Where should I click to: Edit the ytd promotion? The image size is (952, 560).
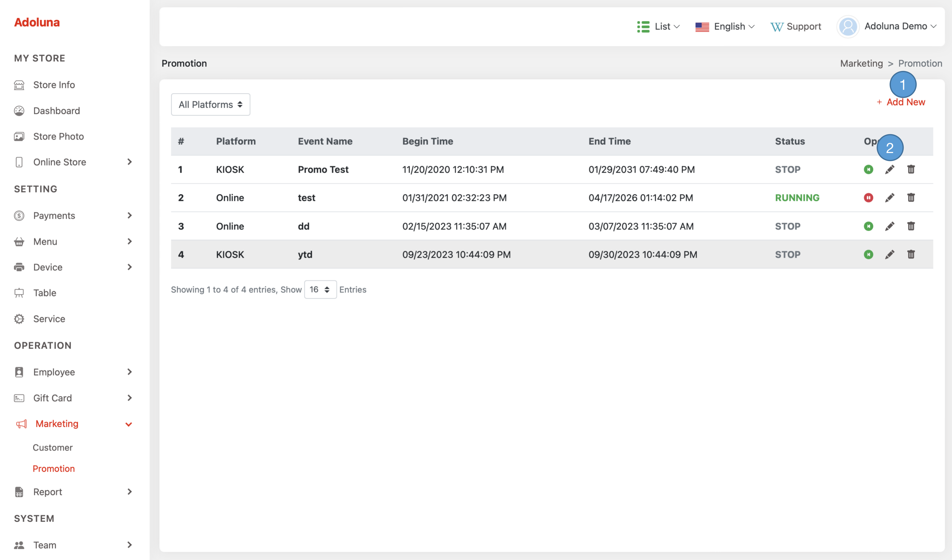889,254
